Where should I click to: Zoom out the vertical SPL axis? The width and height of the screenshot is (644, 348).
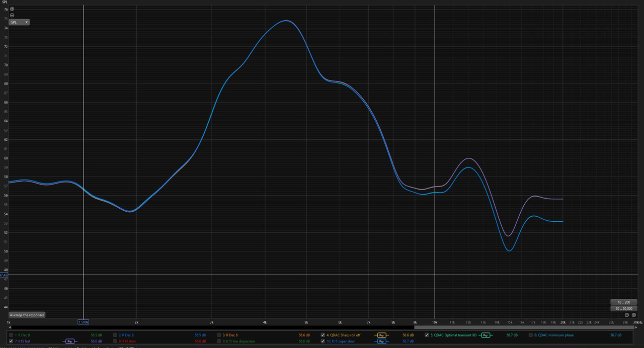click(12, 15)
